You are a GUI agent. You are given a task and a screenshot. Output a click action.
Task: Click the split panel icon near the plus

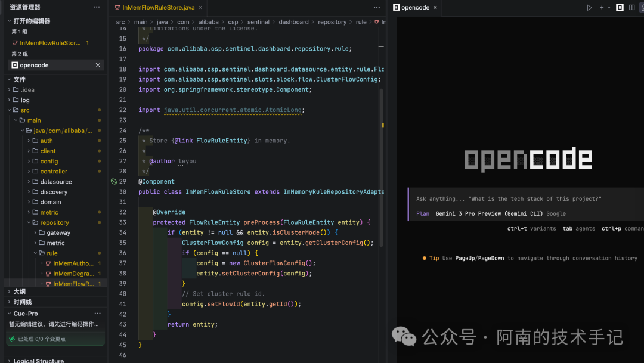coord(631,7)
